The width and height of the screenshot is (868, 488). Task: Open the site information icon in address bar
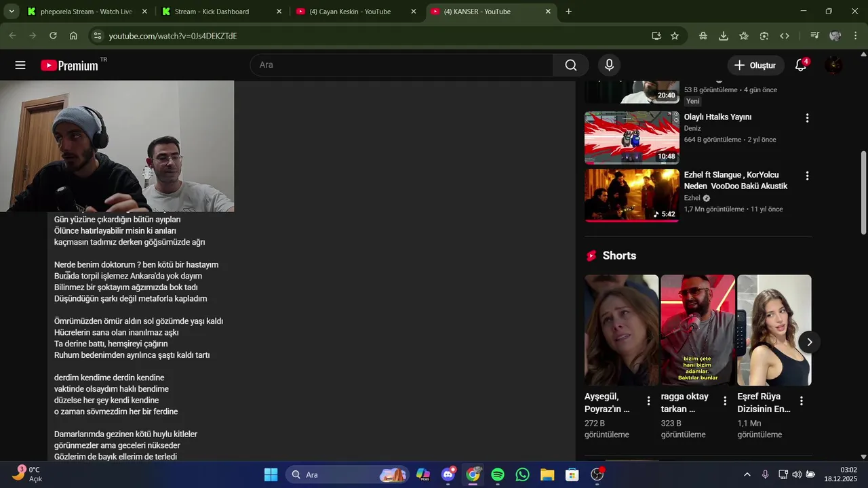[x=97, y=36]
